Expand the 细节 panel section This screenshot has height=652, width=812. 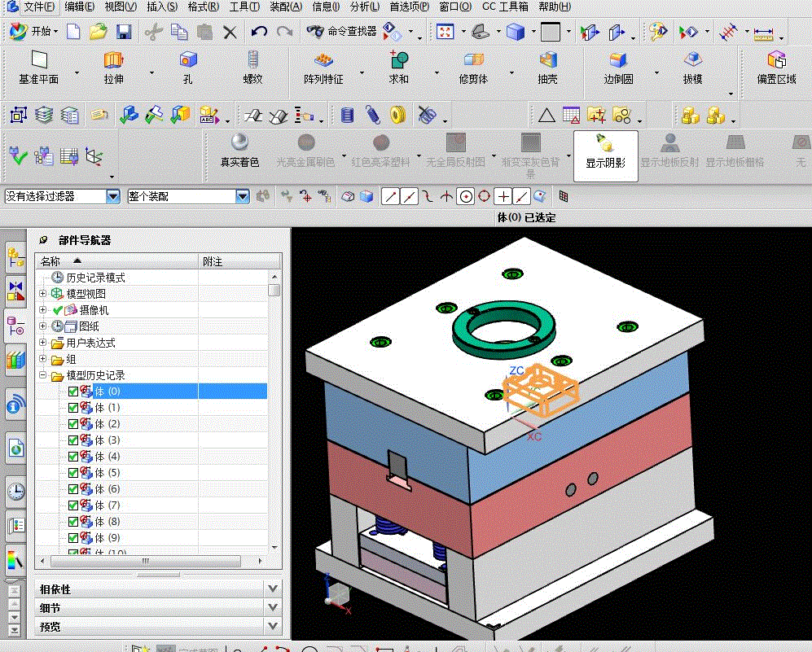272,607
